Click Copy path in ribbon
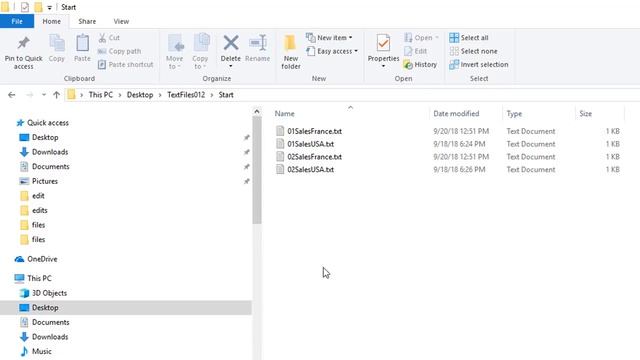Screen dimensions: 640x360 tap(120, 51)
